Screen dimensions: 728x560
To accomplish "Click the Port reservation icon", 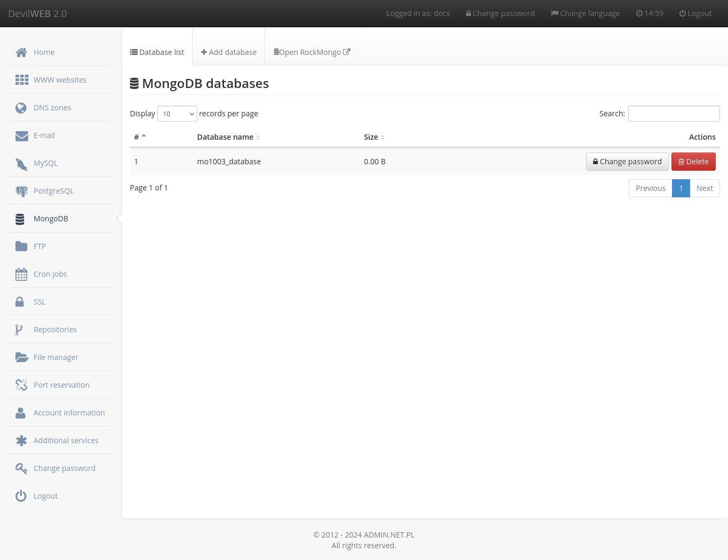I will pyautogui.click(x=21, y=385).
